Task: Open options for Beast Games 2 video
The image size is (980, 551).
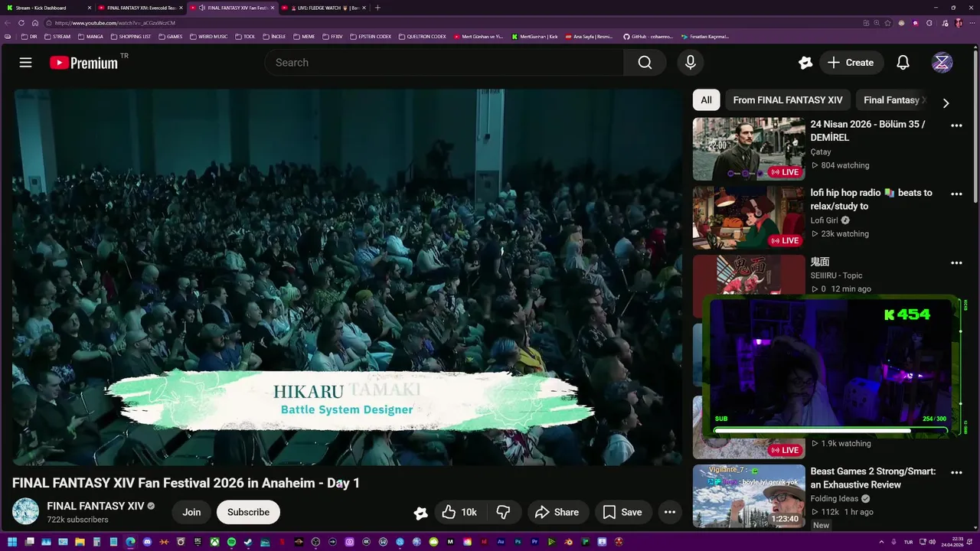Action: point(956,473)
